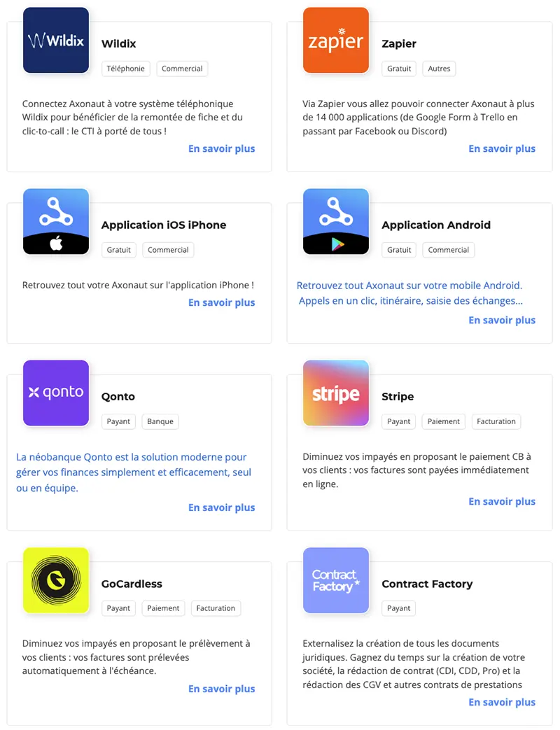
Task: Follow 'En savoir plus' on the Stripe card
Action: click(x=502, y=501)
